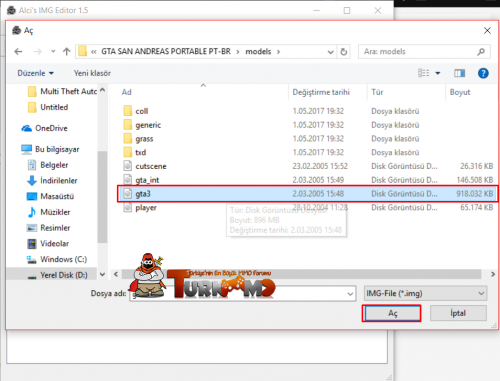Create a folder with Yeni klasör
The height and width of the screenshot is (381, 500).
[x=92, y=73]
